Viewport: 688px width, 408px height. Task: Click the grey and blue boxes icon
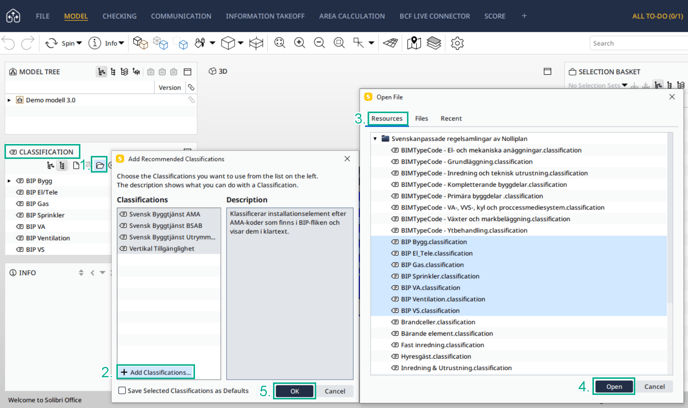(161, 43)
